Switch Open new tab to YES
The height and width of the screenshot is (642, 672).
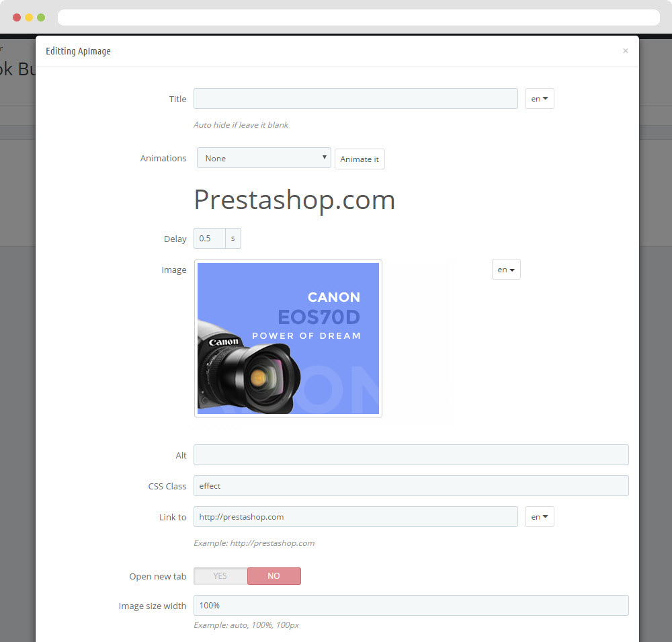click(x=220, y=576)
